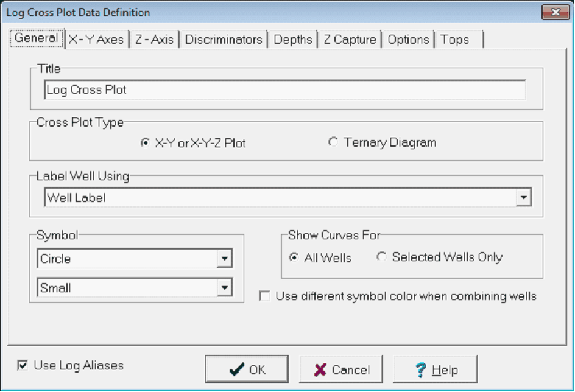Screen dimensions: 575x392
Task: Enable different symbol color when combining wells
Action: tap(264, 296)
